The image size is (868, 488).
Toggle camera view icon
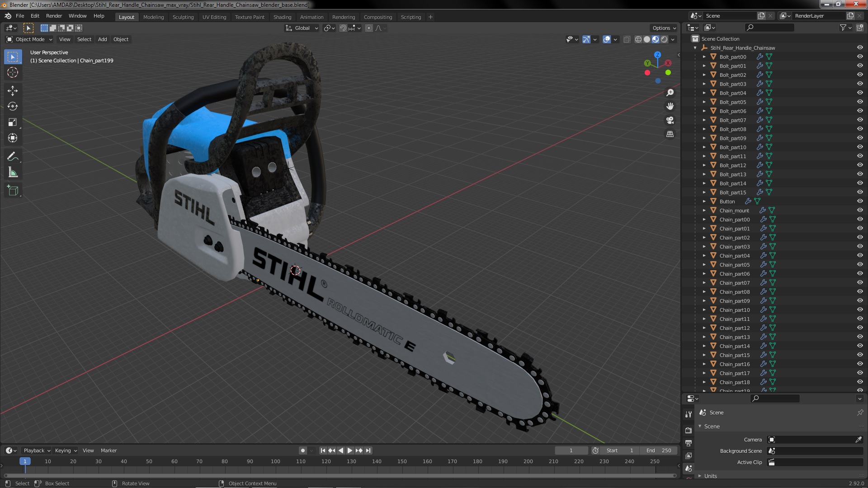[670, 120]
